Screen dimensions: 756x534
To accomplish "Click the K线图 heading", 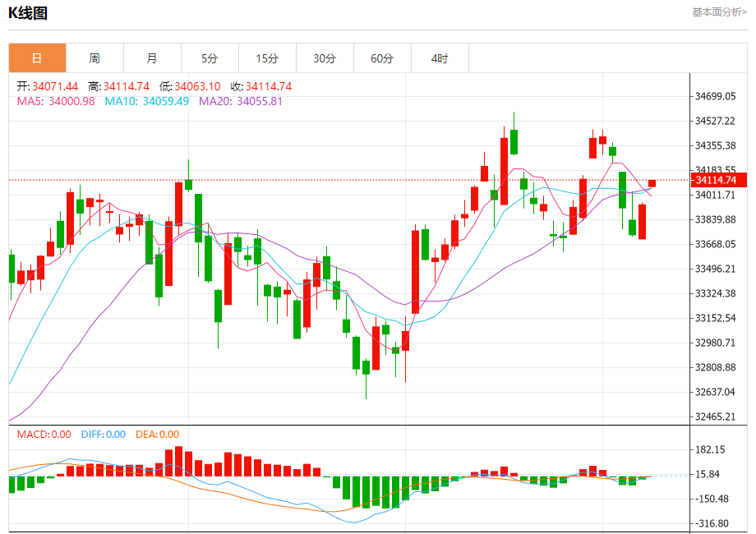I will (28, 13).
